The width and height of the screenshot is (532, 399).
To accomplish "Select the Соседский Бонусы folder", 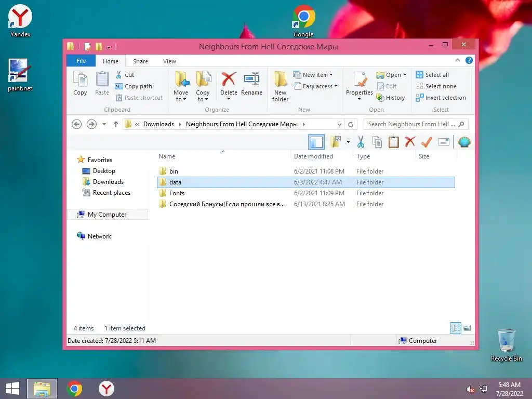I will (x=305, y=204).
